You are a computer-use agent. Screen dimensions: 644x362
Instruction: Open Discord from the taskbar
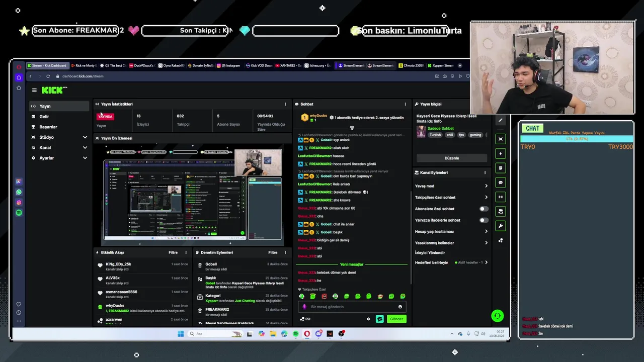coord(318,334)
